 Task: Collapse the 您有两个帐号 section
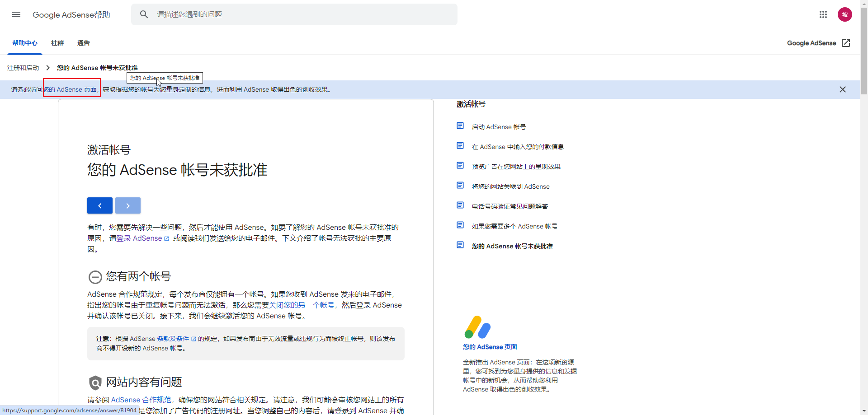tap(95, 277)
